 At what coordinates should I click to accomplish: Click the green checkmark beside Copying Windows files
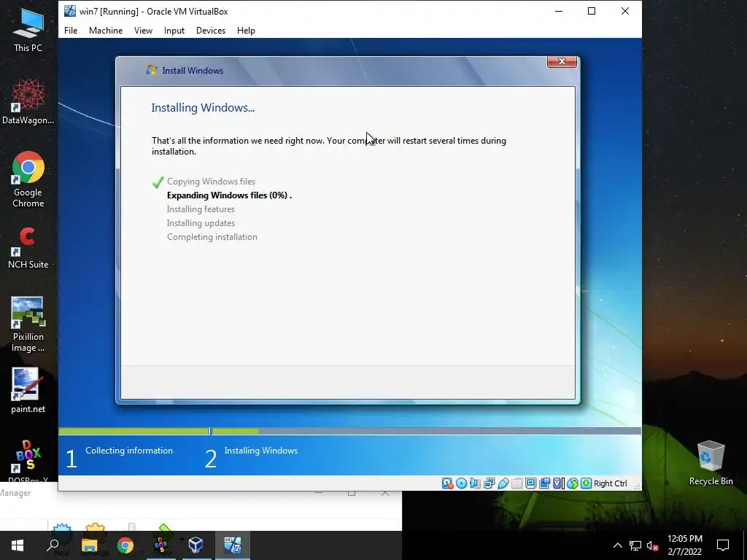coord(158,182)
